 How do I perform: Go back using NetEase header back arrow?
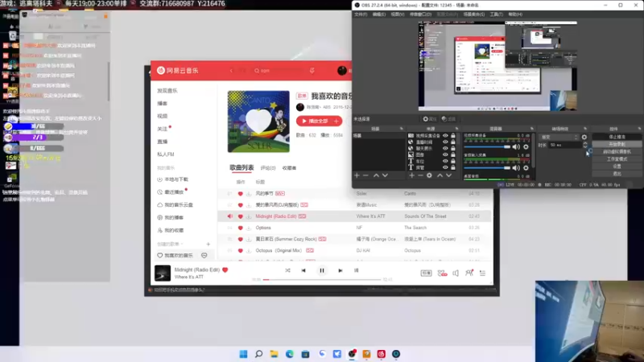(231, 71)
